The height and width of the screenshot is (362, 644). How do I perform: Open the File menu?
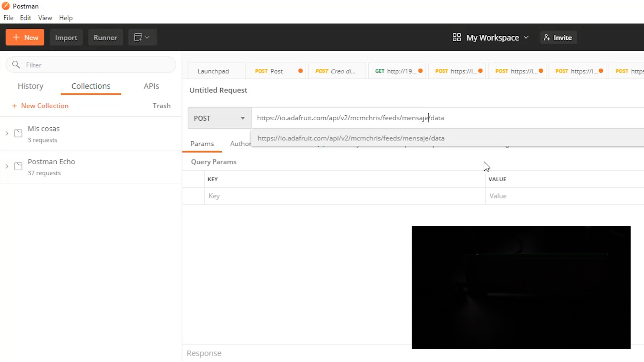[x=8, y=18]
